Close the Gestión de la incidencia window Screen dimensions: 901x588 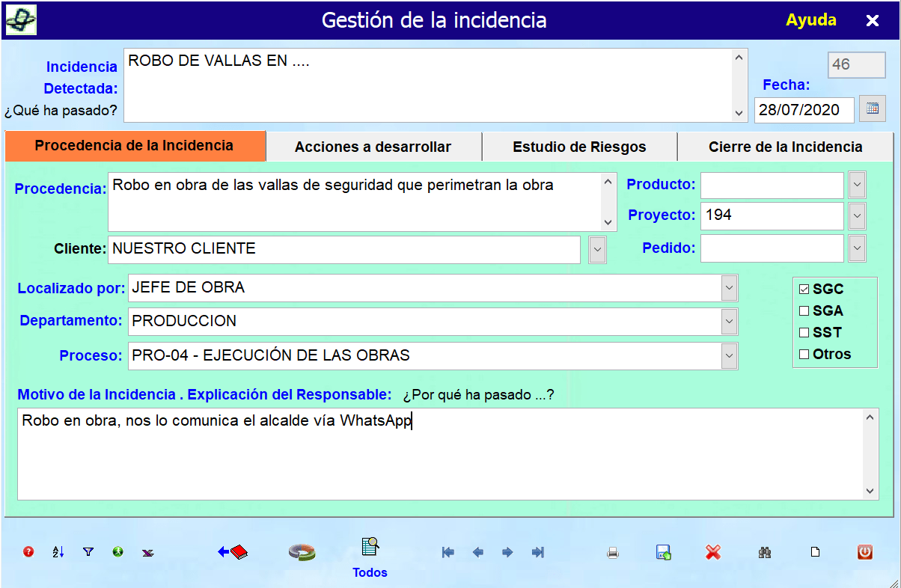(x=873, y=21)
